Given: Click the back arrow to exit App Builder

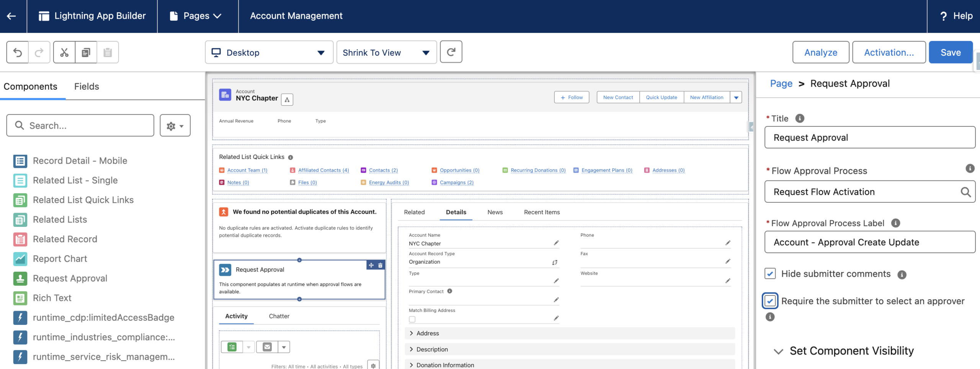Looking at the screenshot, I should click(12, 16).
